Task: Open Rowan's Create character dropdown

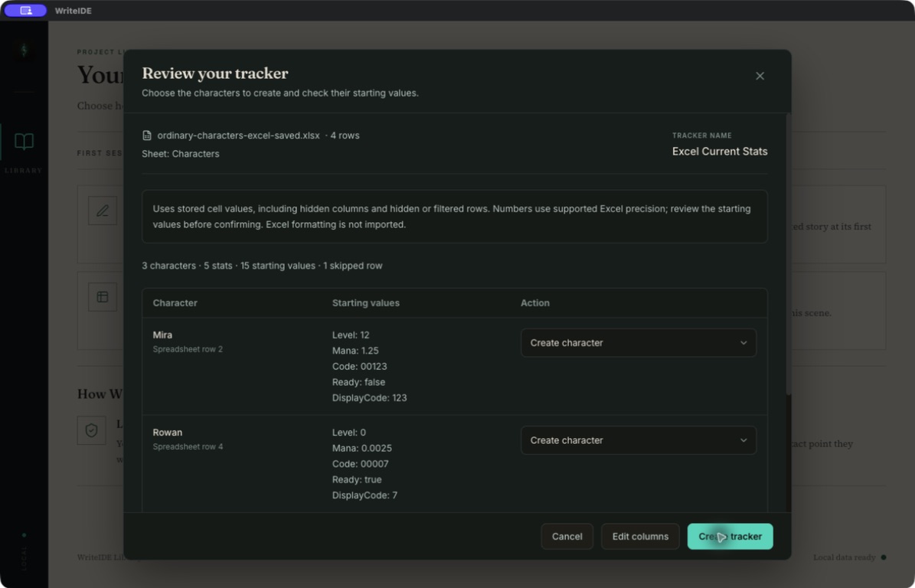Action: pos(639,440)
